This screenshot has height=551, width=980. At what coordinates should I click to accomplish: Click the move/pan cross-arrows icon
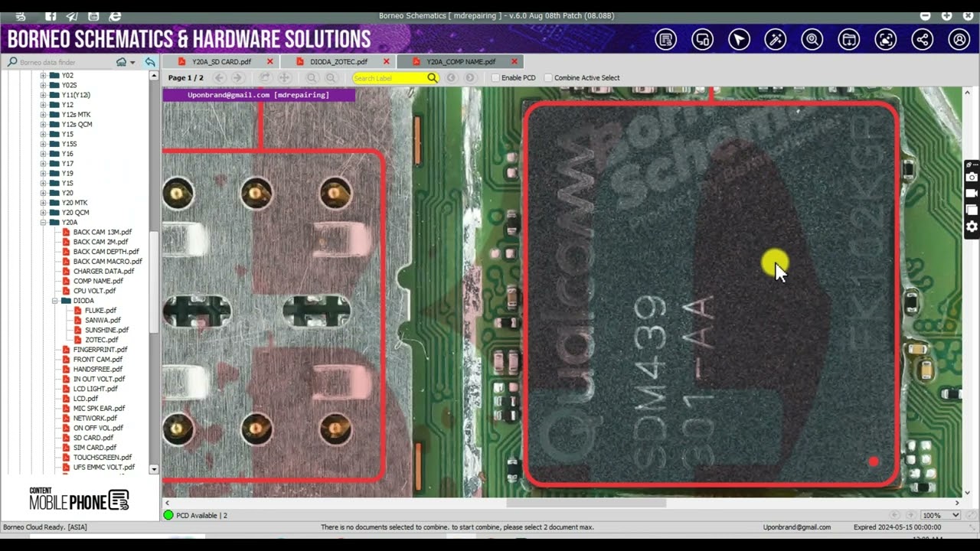[x=284, y=78]
